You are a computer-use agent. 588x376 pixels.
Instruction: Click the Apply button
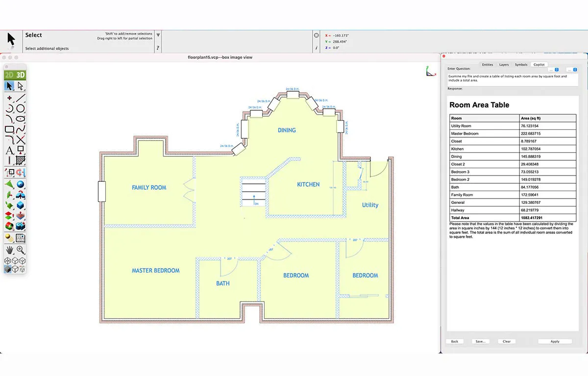click(555, 341)
